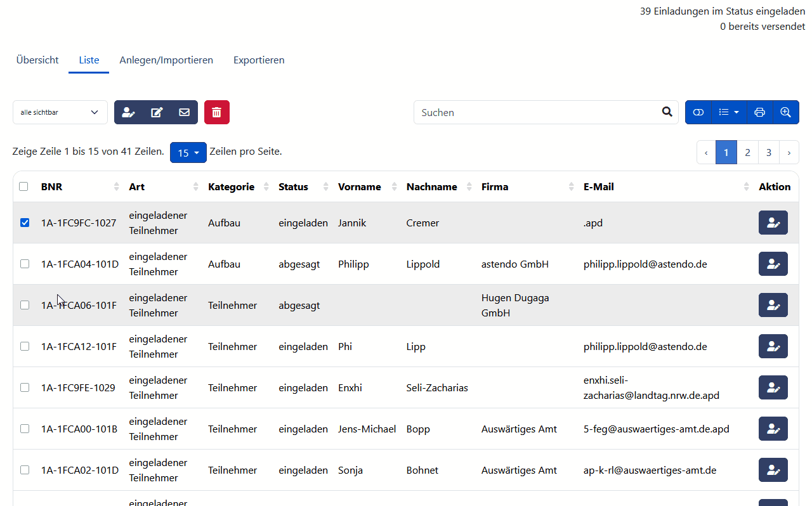Go to next page using the arrow
The width and height of the screenshot is (812, 506).
(789, 152)
